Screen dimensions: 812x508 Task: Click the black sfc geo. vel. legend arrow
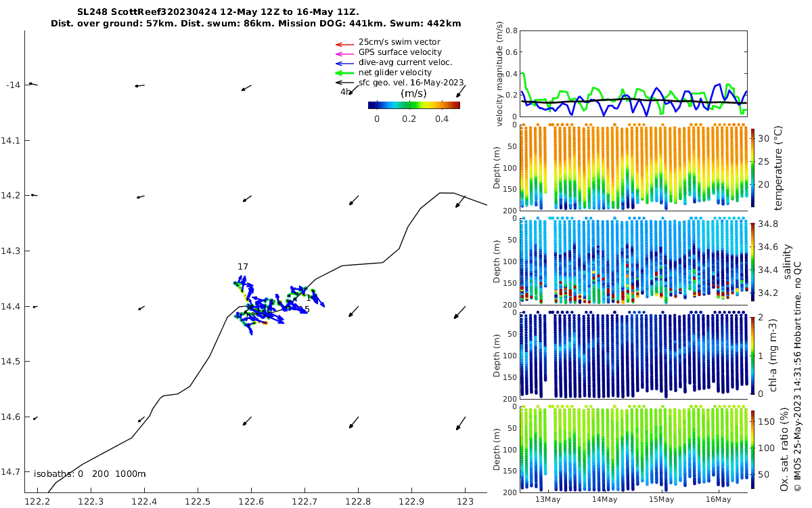tap(344, 83)
